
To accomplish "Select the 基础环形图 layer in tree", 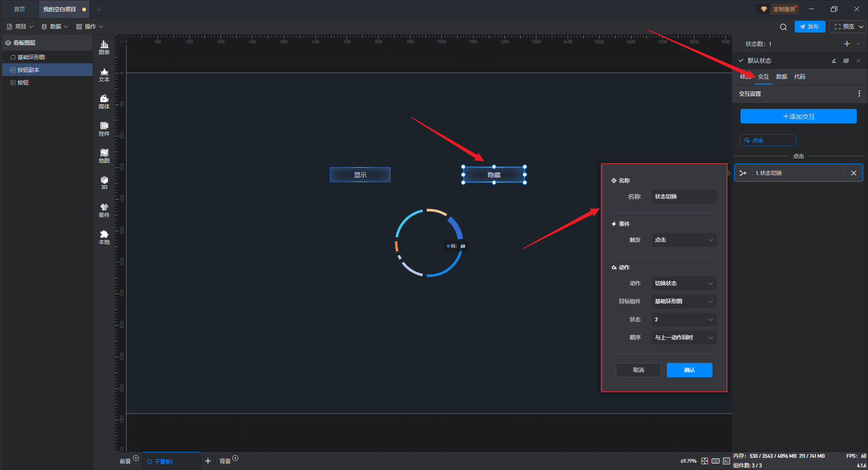I will click(31, 57).
